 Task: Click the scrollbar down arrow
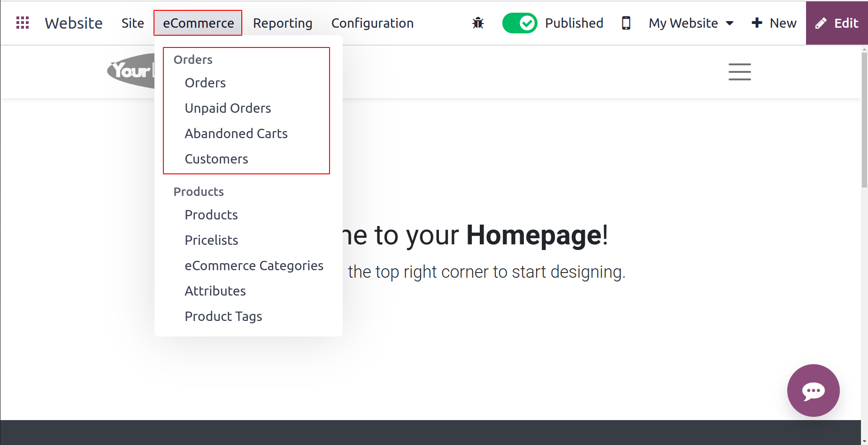click(x=864, y=442)
